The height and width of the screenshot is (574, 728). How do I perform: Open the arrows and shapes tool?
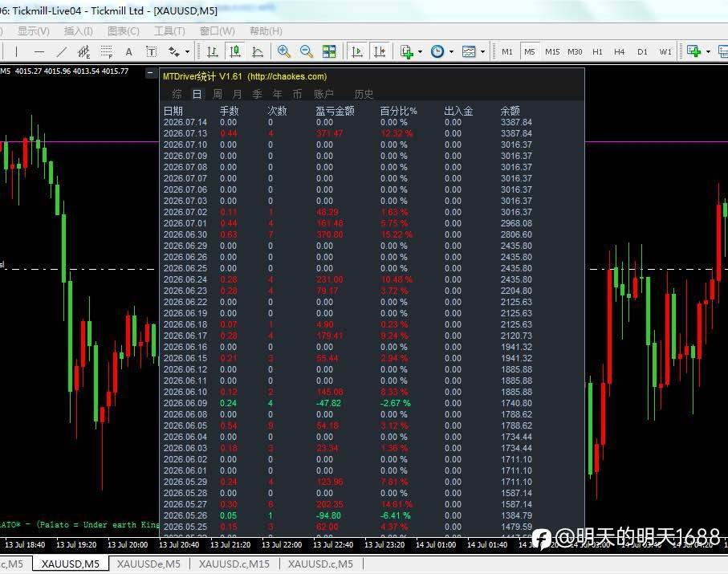[x=174, y=51]
